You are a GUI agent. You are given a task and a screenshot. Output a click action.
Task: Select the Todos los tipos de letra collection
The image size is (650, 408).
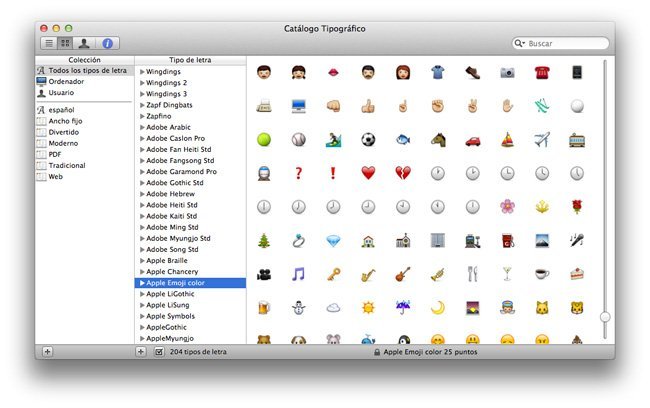coord(85,70)
